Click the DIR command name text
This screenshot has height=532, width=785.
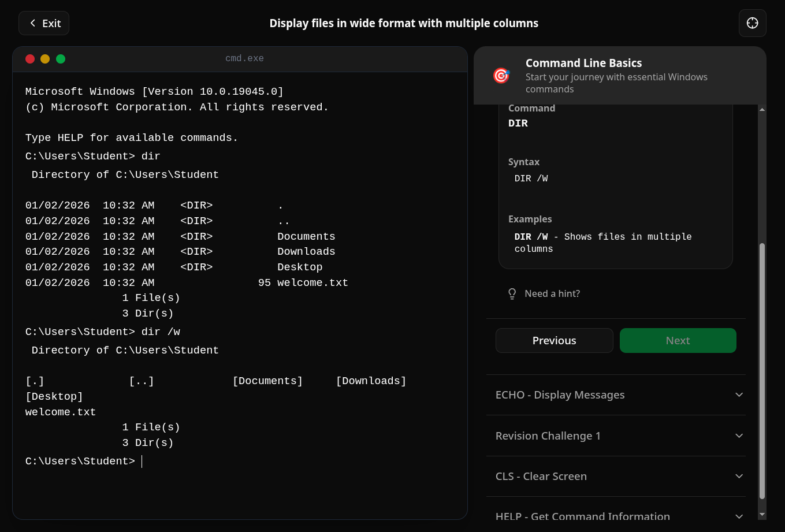pyautogui.click(x=518, y=123)
